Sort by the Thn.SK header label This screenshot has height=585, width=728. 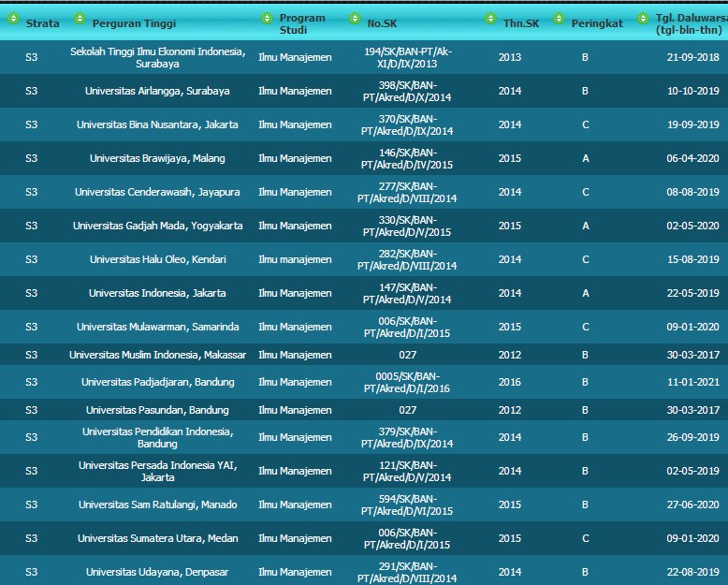click(521, 23)
